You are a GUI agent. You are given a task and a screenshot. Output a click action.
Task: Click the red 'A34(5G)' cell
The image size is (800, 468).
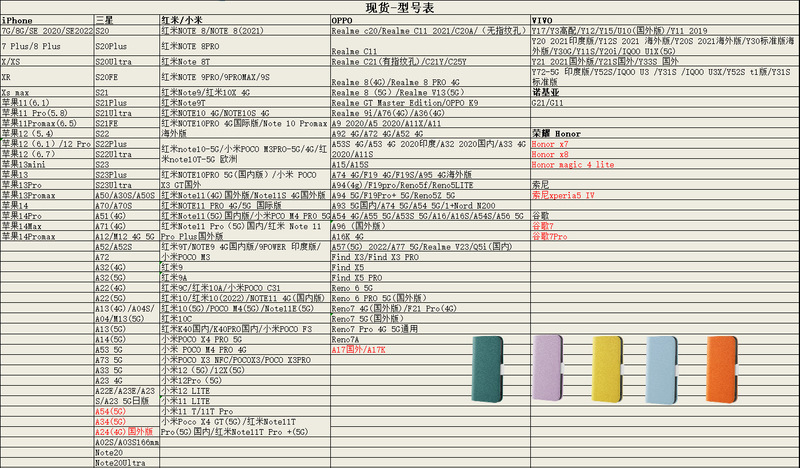[127, 422]
